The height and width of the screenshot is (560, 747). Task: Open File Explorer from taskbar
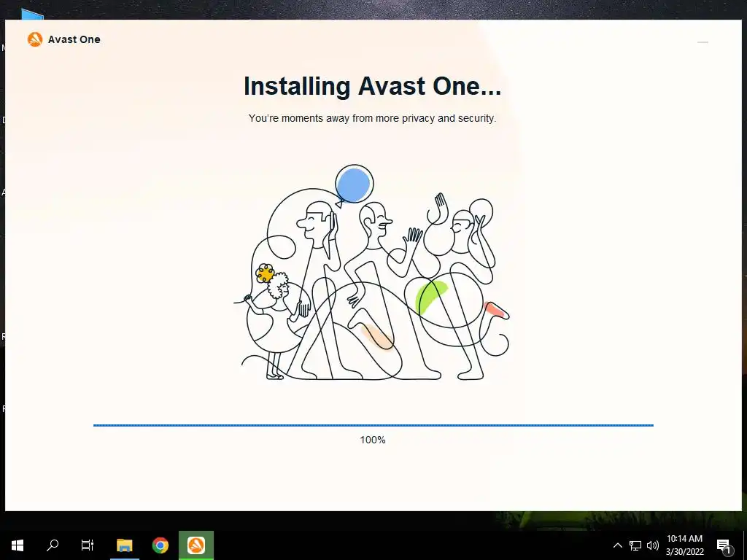click(x=124, y=545)
